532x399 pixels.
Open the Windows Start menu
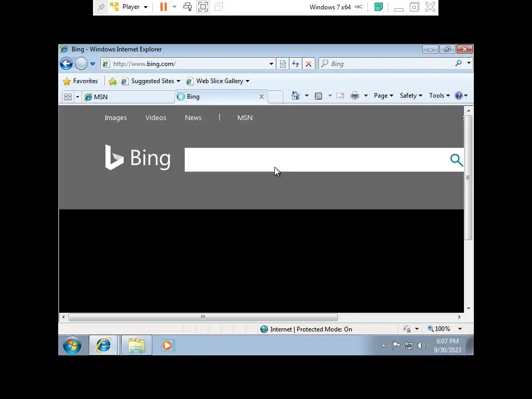[72, 345]
